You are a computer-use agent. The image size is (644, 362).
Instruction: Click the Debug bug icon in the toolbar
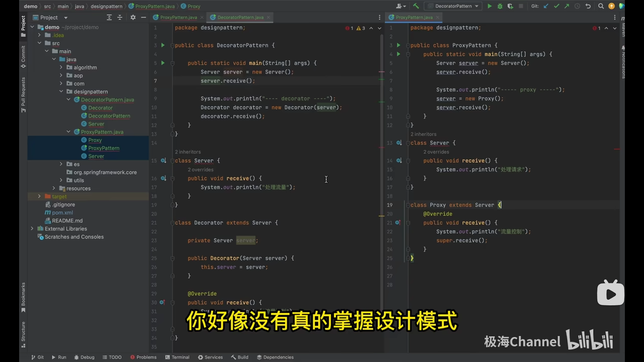[500, 6]
